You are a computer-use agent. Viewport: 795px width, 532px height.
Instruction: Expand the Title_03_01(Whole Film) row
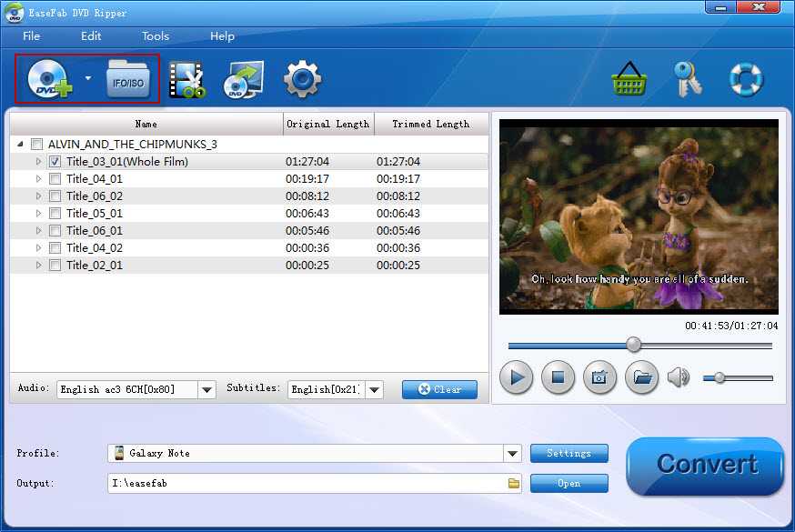click(x=38, y=162)
